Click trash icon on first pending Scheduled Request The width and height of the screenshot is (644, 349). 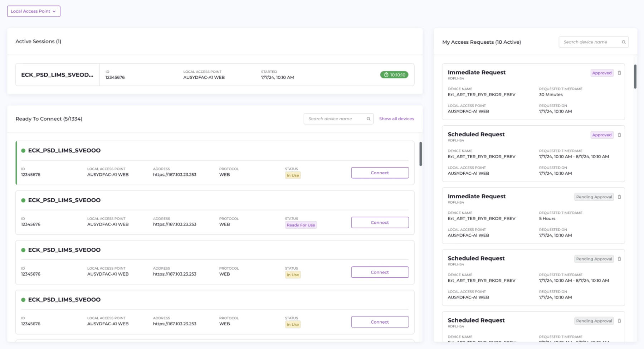tap(619, 259)
